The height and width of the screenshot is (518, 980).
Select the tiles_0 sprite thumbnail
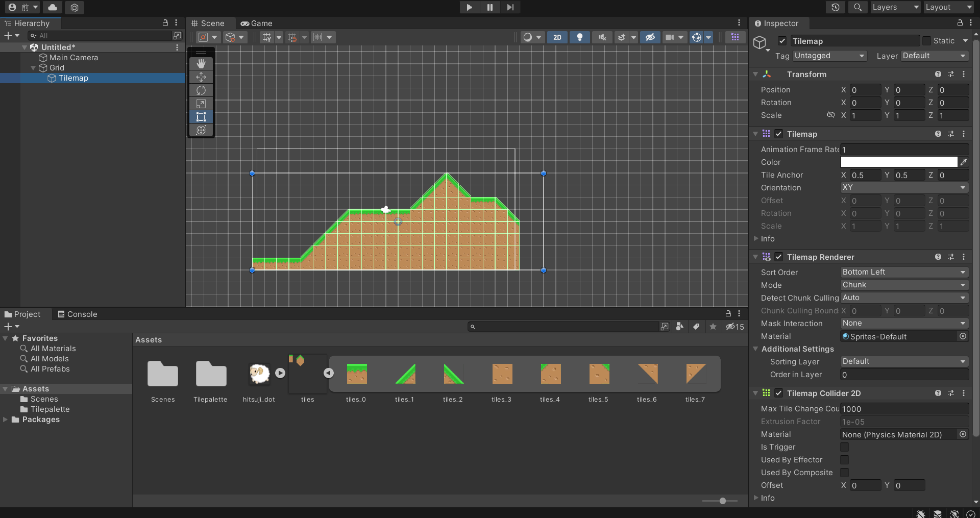coord(356,374)
